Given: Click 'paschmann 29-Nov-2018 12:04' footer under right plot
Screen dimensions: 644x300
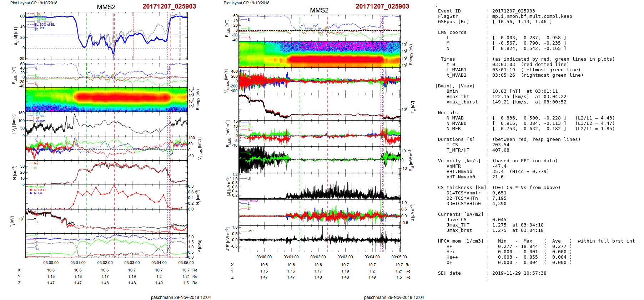Looking at the screenshot, I should [x=394, y=298].
